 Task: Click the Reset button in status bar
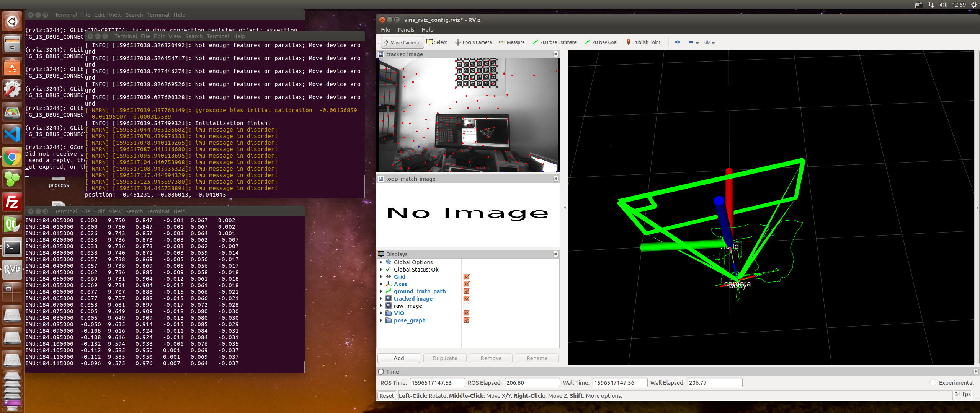click(386, 395)
